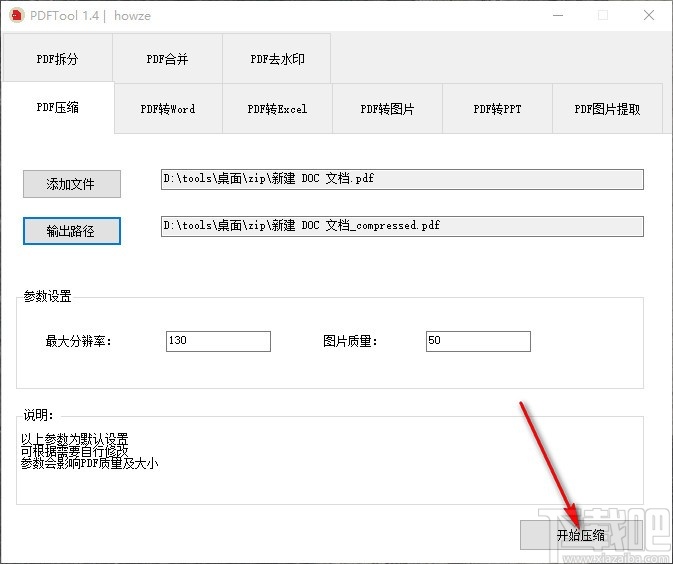Viewport: 673px width, 564px height.
Task: Click the text 以上参数为默认设置
Action: coord(74,439)
